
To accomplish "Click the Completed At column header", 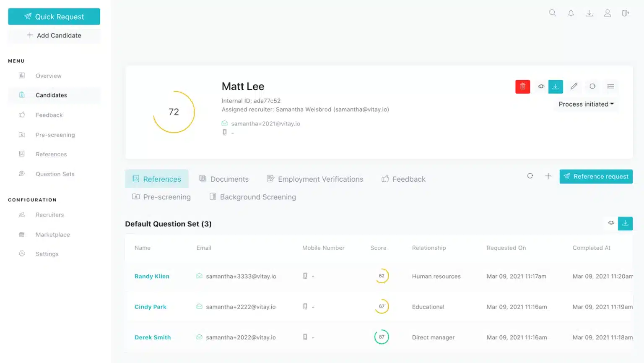I will pos(592,248).
